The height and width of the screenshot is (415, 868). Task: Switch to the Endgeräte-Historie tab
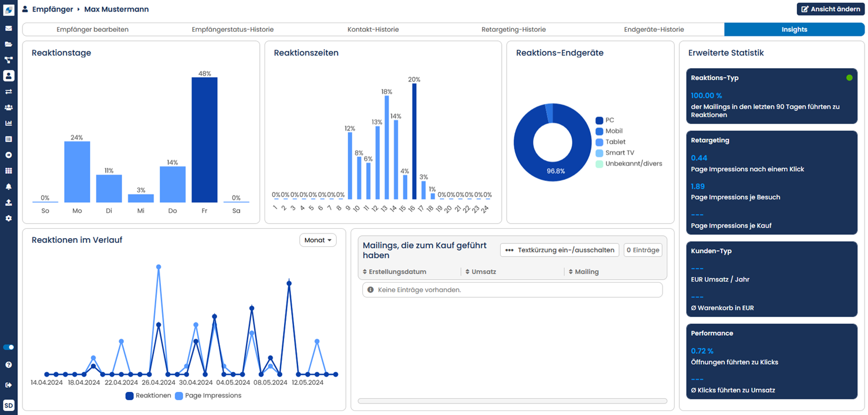653,29
